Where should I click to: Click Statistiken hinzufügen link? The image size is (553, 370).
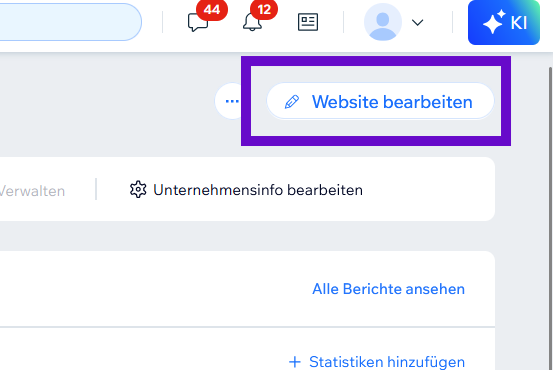coord(377,362)
